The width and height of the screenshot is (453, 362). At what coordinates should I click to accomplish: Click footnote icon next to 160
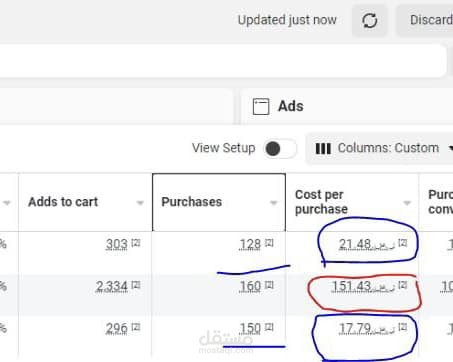point(269,285)
